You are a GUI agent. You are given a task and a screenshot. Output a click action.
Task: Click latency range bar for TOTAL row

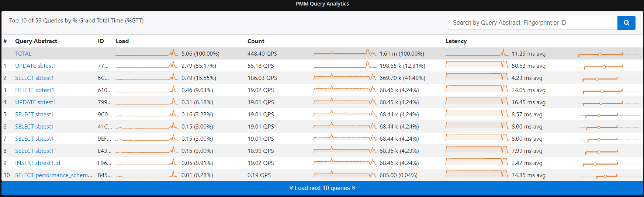click(600, 54)
